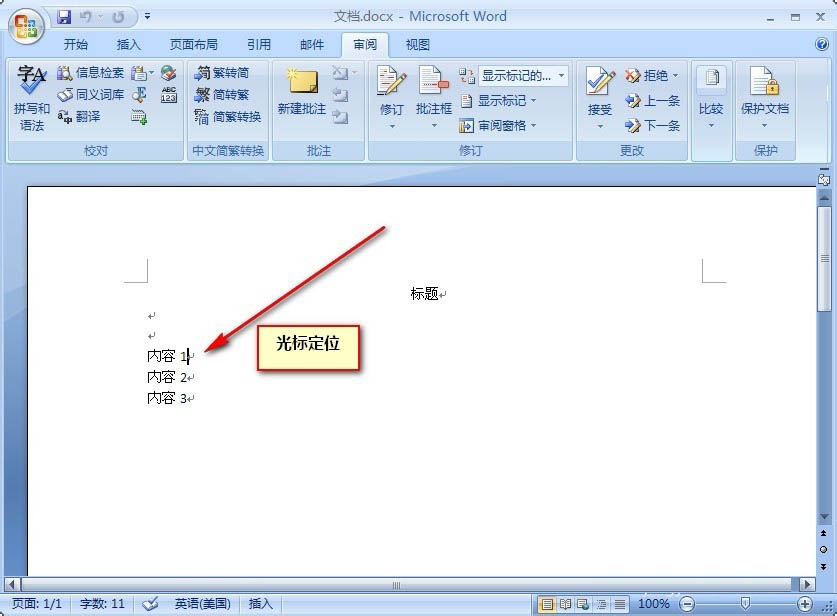The image size is (837, 616).
Task: Click the zoom in plus button
Action: [804, 604]
